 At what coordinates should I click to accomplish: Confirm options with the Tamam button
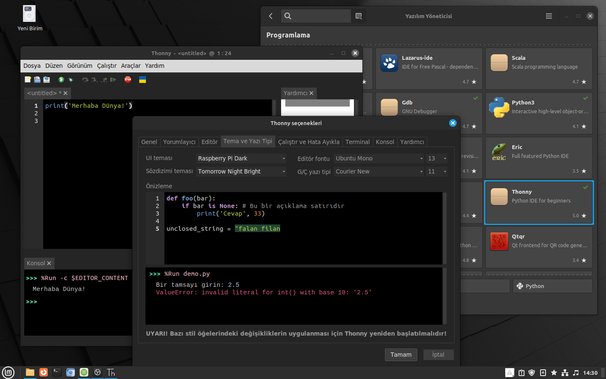pos(401,354)
